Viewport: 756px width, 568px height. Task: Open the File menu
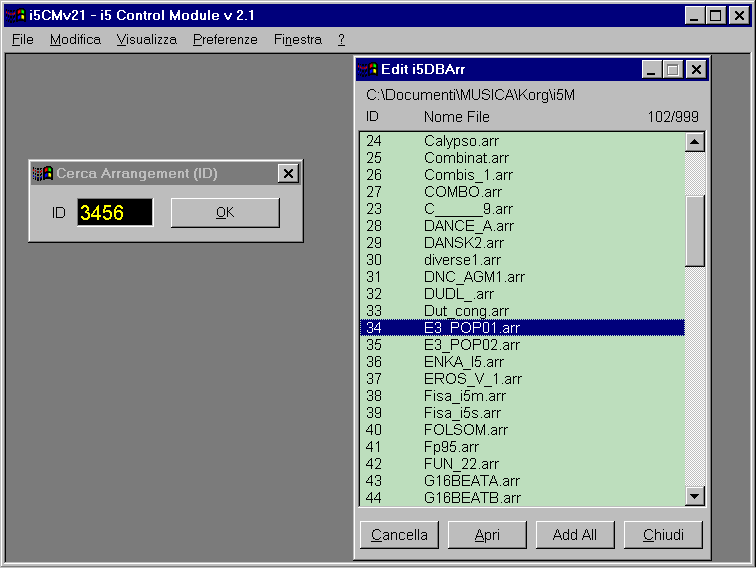(22, 40)
